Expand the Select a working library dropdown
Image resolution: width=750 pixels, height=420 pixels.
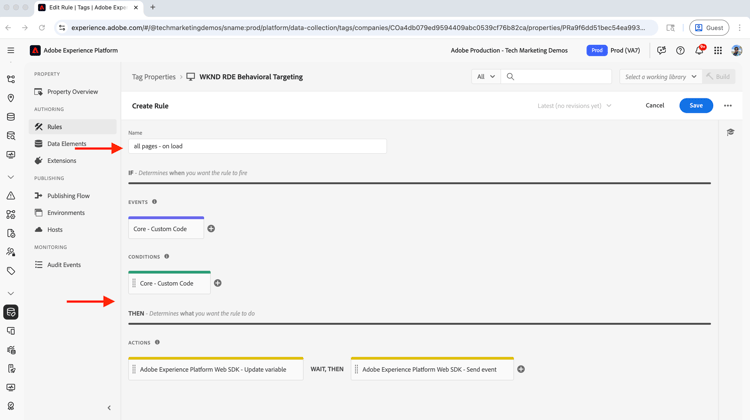[660, 76]
